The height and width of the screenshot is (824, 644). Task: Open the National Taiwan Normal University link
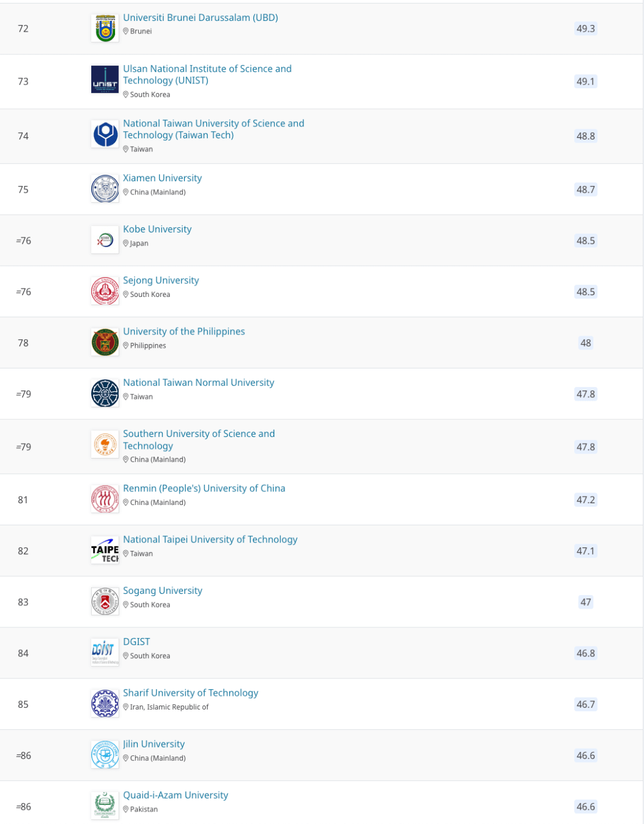199,383
